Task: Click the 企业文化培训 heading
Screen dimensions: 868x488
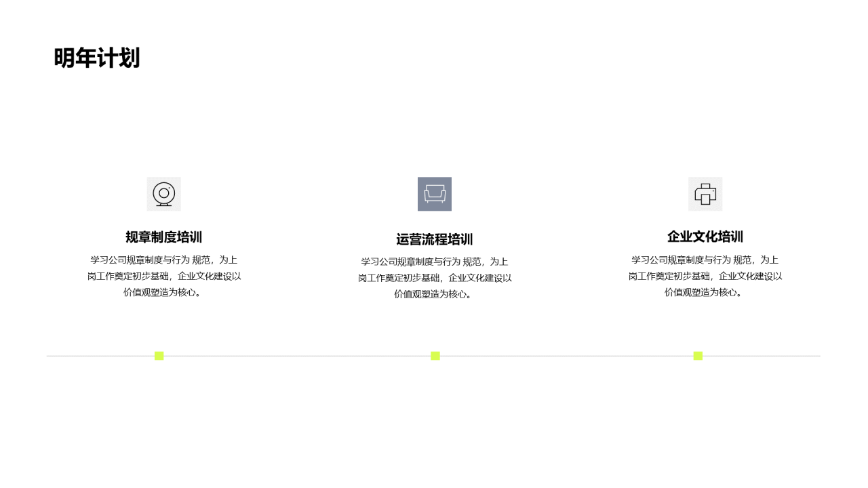Action: coord(705,237)
